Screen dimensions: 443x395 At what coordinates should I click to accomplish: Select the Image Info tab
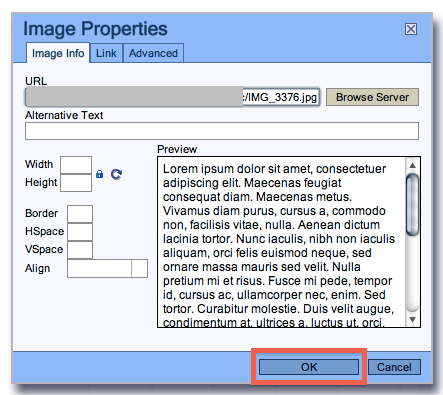(58, 53)
